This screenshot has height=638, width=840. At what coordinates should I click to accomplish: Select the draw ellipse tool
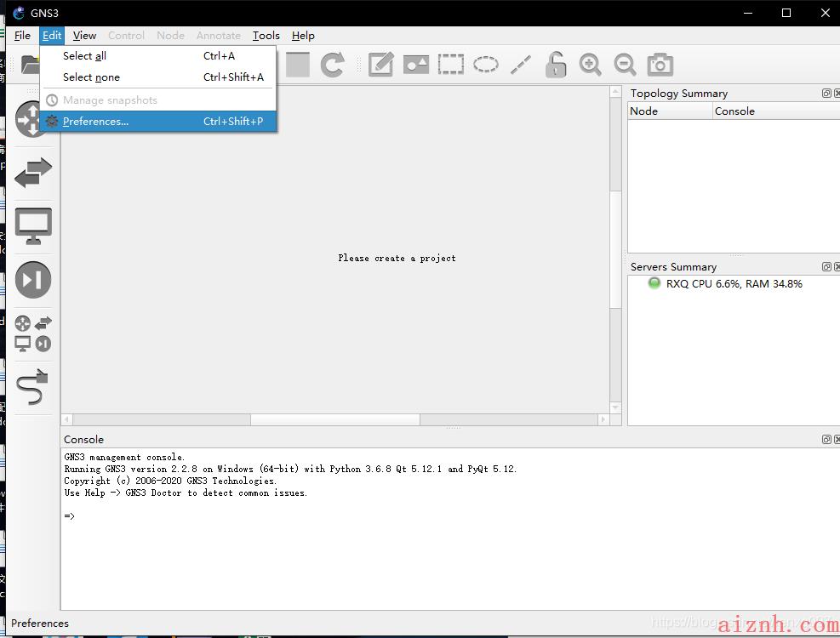coord(486,65)
